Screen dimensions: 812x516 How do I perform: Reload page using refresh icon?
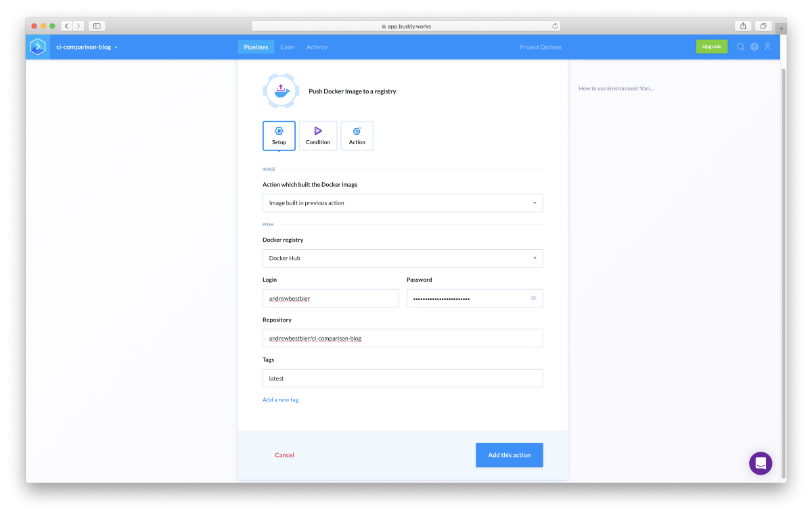pos(555,26)
